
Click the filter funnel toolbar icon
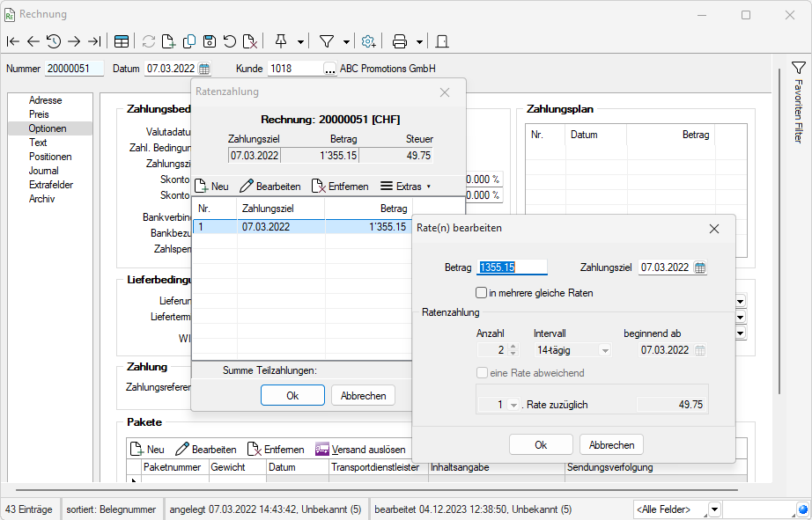(326, 41)
